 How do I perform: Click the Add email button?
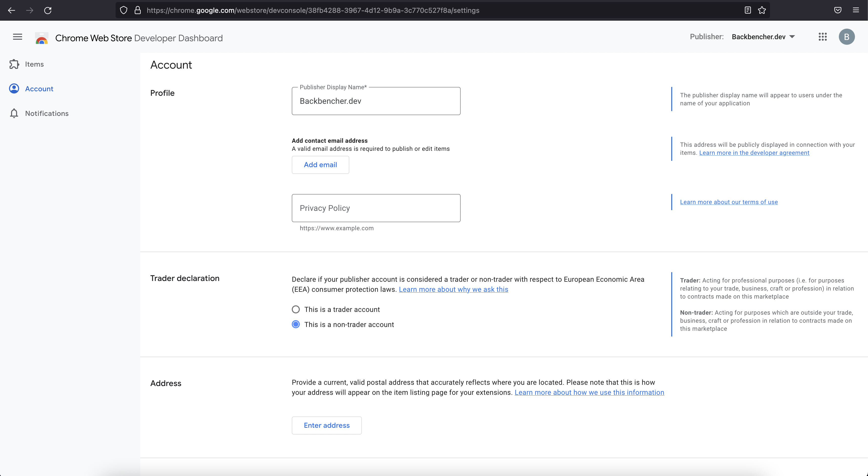[x=320, y=165]
